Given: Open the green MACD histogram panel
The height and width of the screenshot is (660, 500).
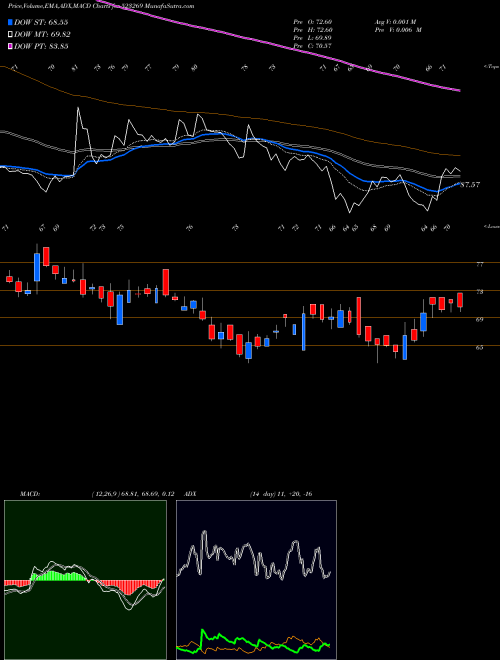Looking at the screenshot, I should pyautogui.click(x=85, y=580).
